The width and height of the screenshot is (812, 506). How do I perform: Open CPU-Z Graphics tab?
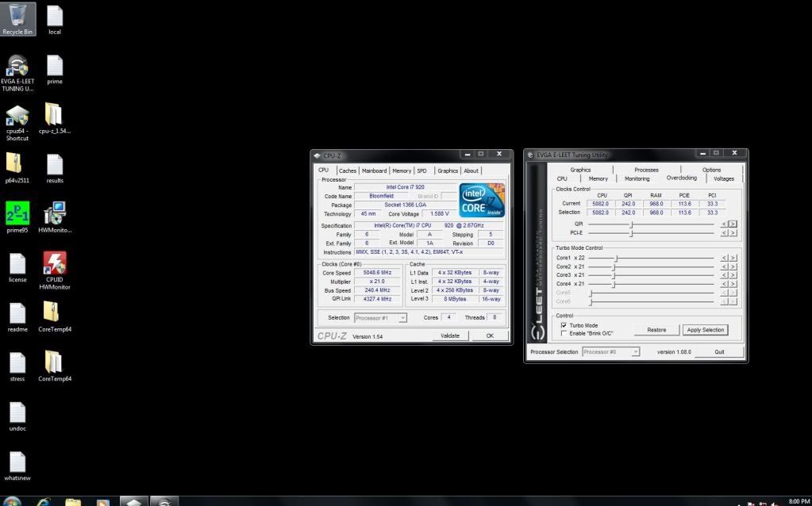[x=448, y=171]
